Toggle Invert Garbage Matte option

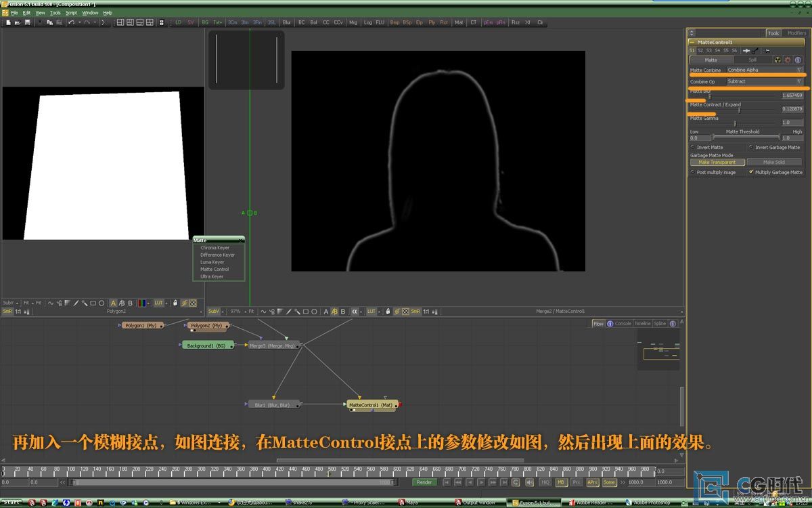coord(750,147)
